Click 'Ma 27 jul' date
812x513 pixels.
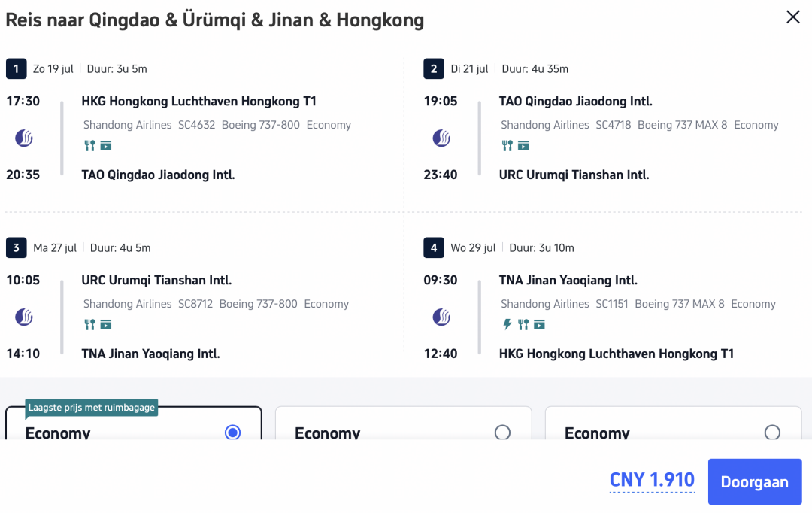click(55, 247)
